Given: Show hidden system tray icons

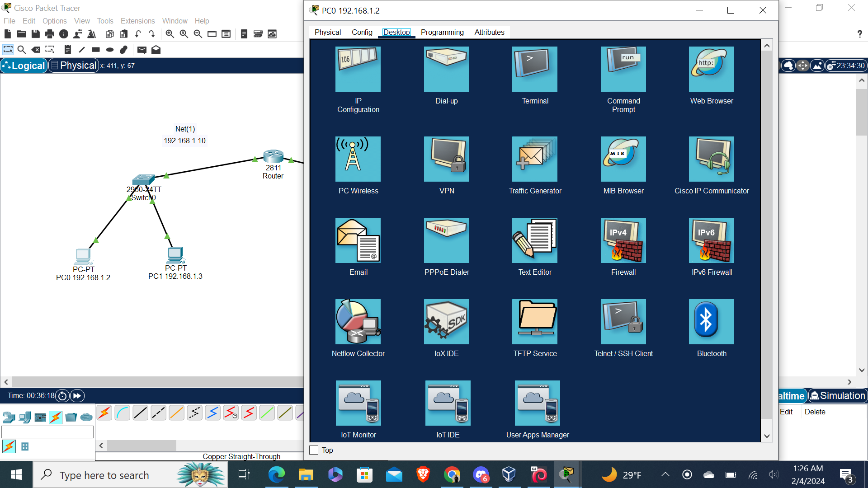Looking at the screenshot, I should tap(665, 474).
